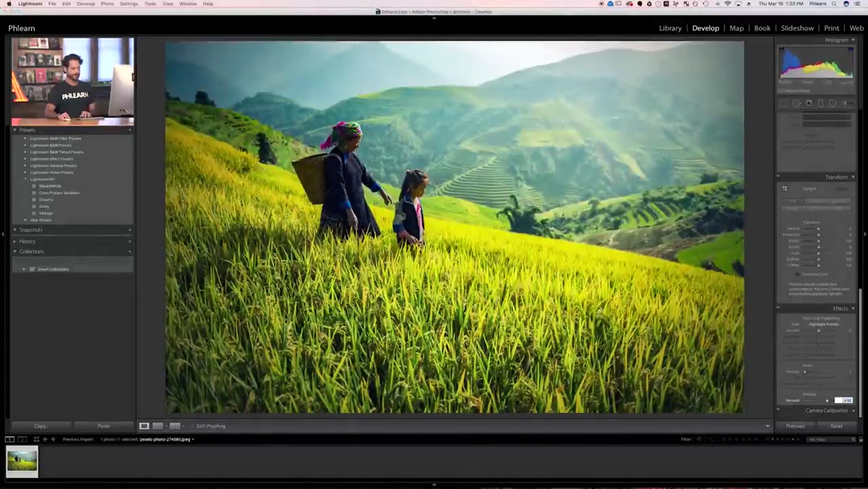868x489 pixels.
Task: Switch to the Library module
Action: click(670, 28)
